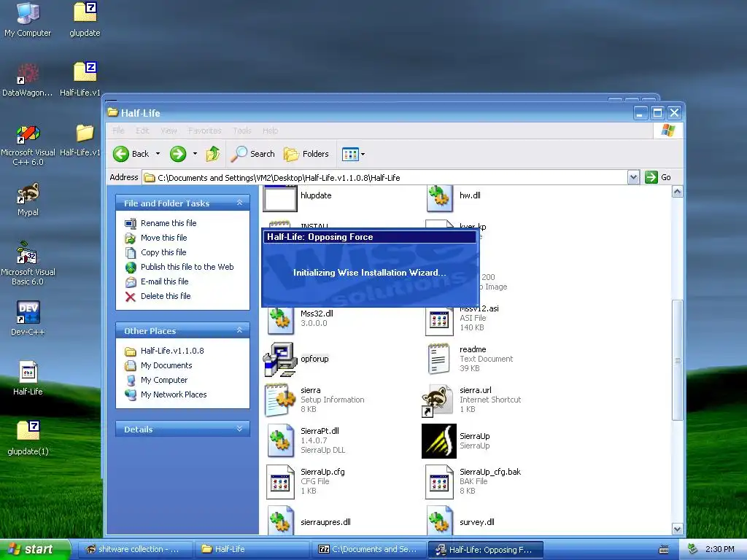The width and height of the screenshot is (747, 560).
Task: Switch to shitware collection taskbar item
Action: click(x=135, y=549)
